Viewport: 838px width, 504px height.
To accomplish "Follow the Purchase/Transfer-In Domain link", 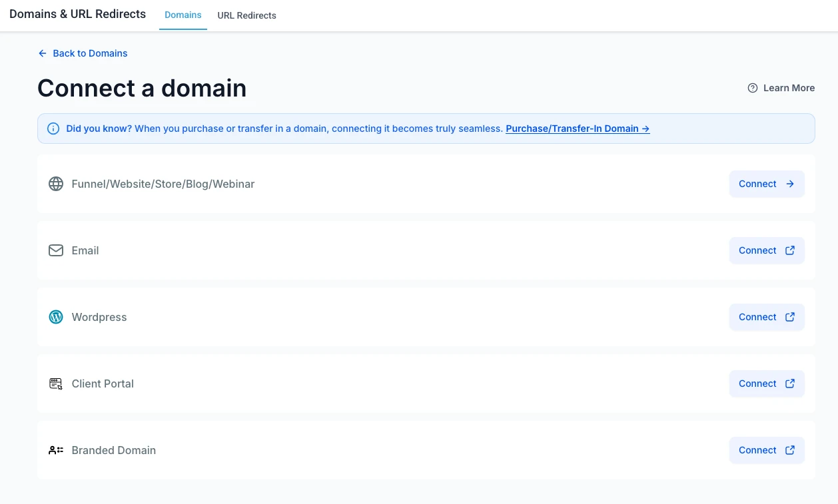I will click(578, 128).
